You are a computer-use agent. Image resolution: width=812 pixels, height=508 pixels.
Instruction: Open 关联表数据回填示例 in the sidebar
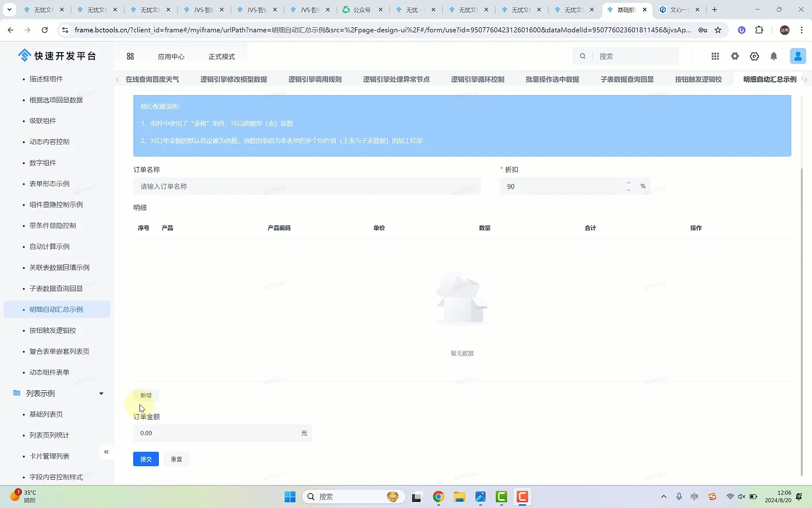coord(59,268)
